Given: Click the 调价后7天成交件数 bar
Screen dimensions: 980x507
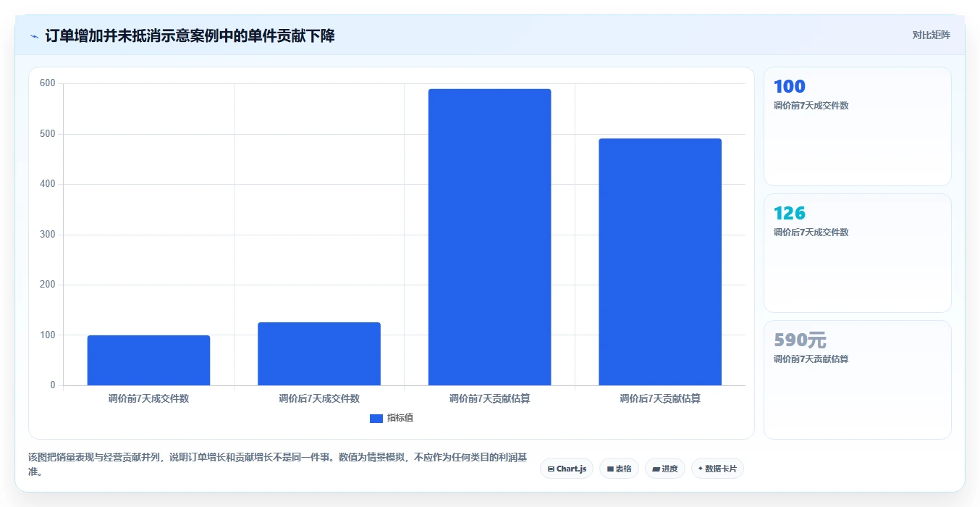Looking at the screenshot, I should [319, 353].
